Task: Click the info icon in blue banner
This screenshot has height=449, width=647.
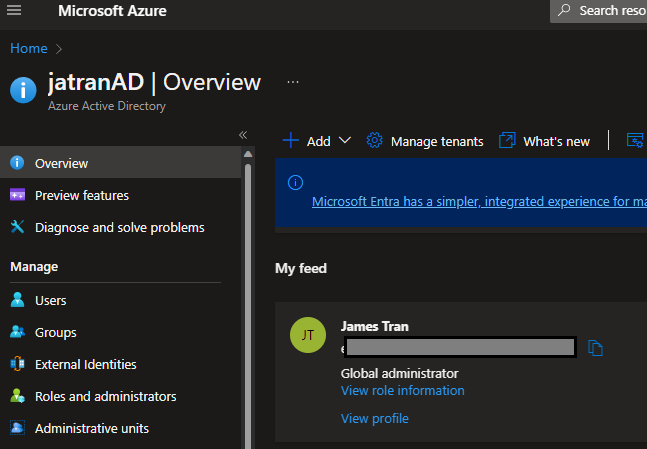Action: [295, 182]
